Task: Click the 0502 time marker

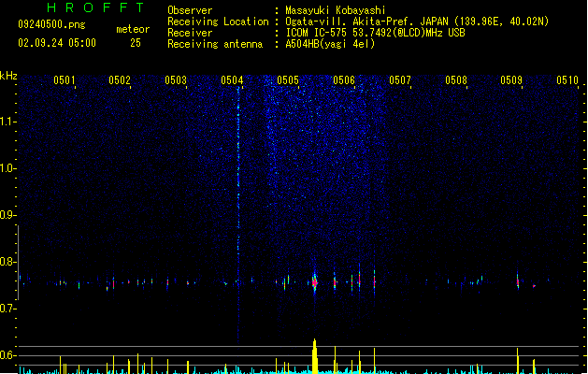Action: (120, 80)
